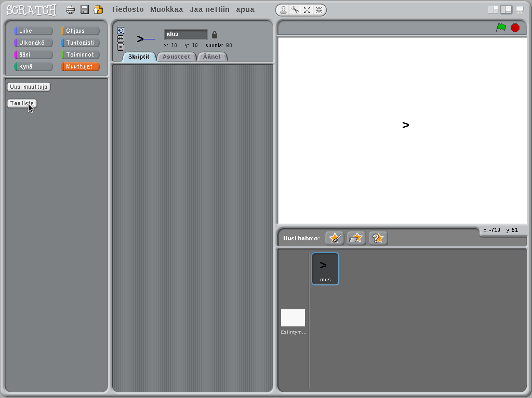The height and width of the screenshot is (398, 532).
Task: Switch to the Äänet tab
Action: pyautogui.click(x=212, y=57)
